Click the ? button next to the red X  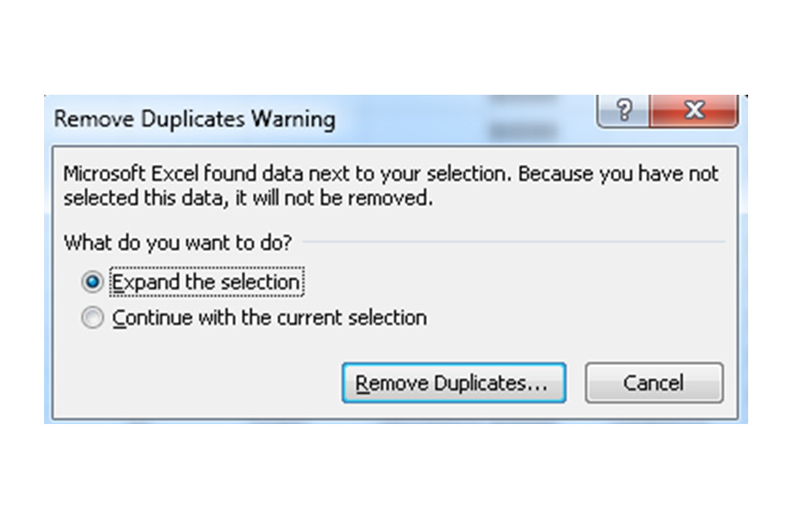[623, 111]
